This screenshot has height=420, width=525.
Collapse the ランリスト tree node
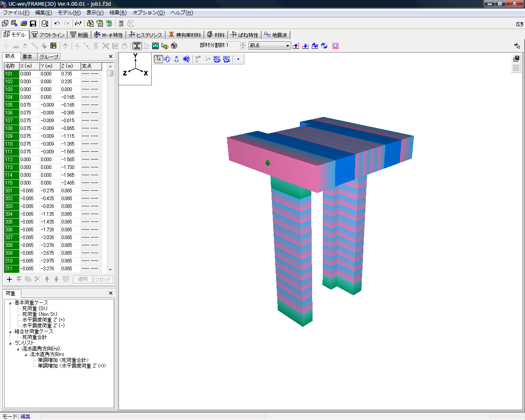[10, 343]
